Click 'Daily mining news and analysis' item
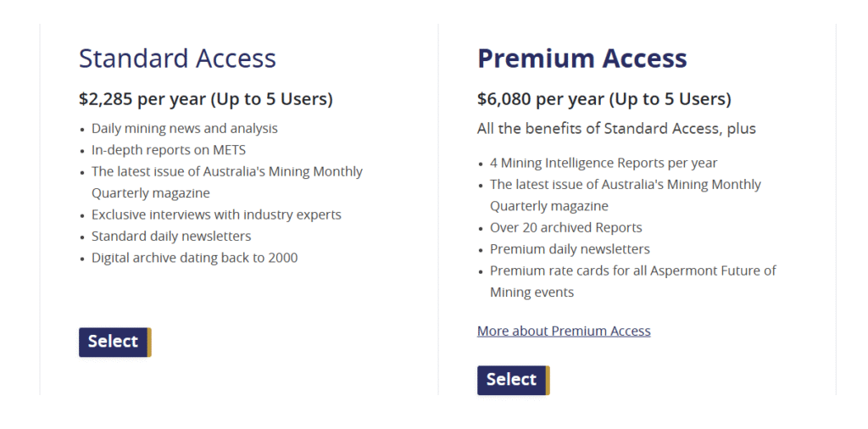This screenshot has width=868, height=429. [x=185, y=129]
